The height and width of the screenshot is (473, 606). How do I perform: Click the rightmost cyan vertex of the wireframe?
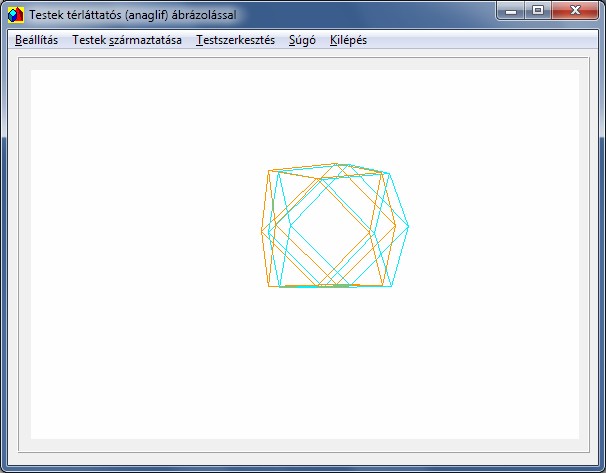pyautogui.click(x=408, y=226)
